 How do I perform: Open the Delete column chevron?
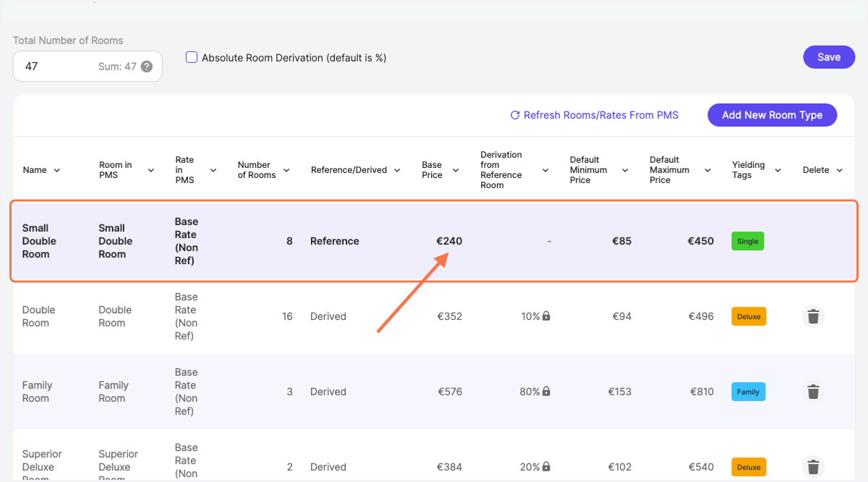coord(840,170)
